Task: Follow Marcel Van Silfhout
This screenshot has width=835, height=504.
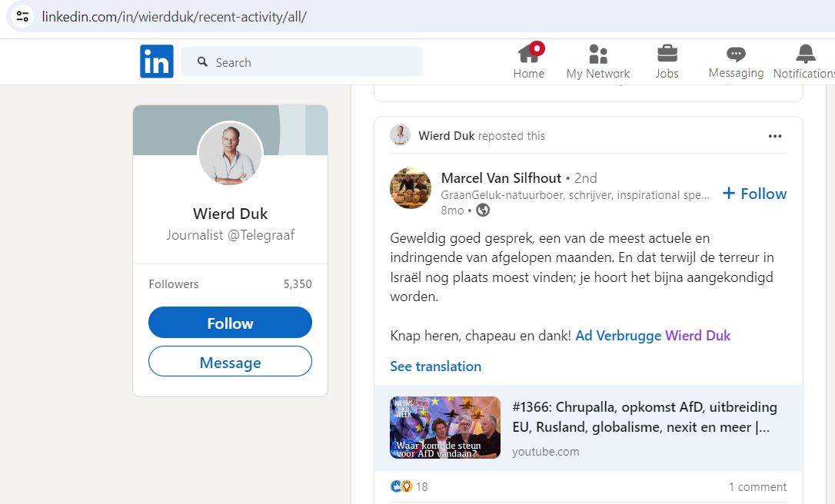Action: (x=754, y=194)
